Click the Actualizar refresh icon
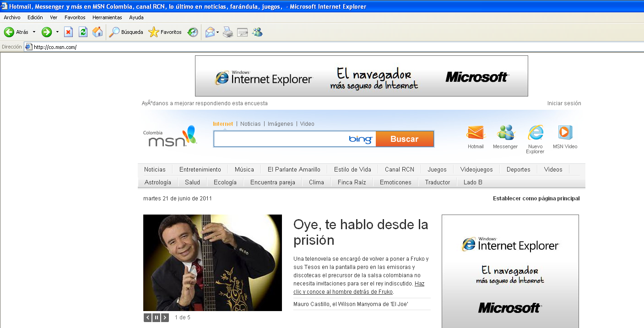Screen dimensions: 644x328 point(82,32)
